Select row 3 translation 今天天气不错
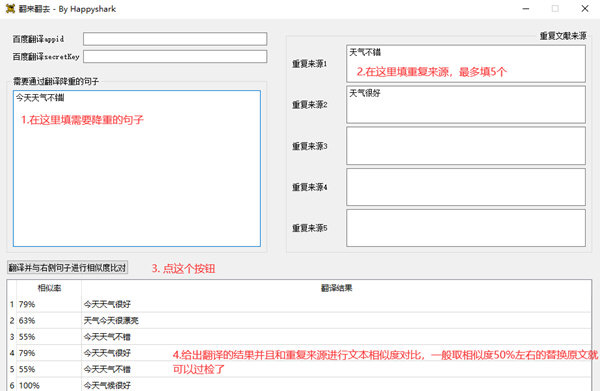The width and height of the screenshot is (600, 391). pyautogui.click(x=107, y=337)
